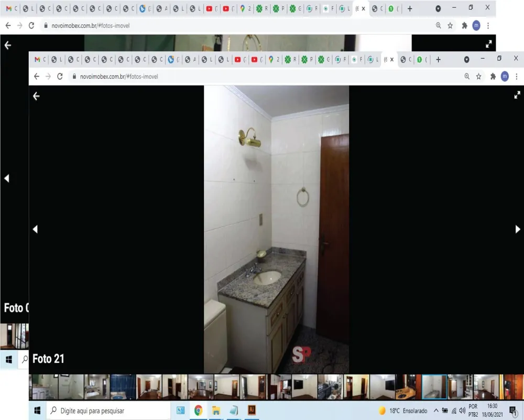Open fullscreen in the back window gallery
The height and width of the screenshot is (420, 524).
pos(488,44)
